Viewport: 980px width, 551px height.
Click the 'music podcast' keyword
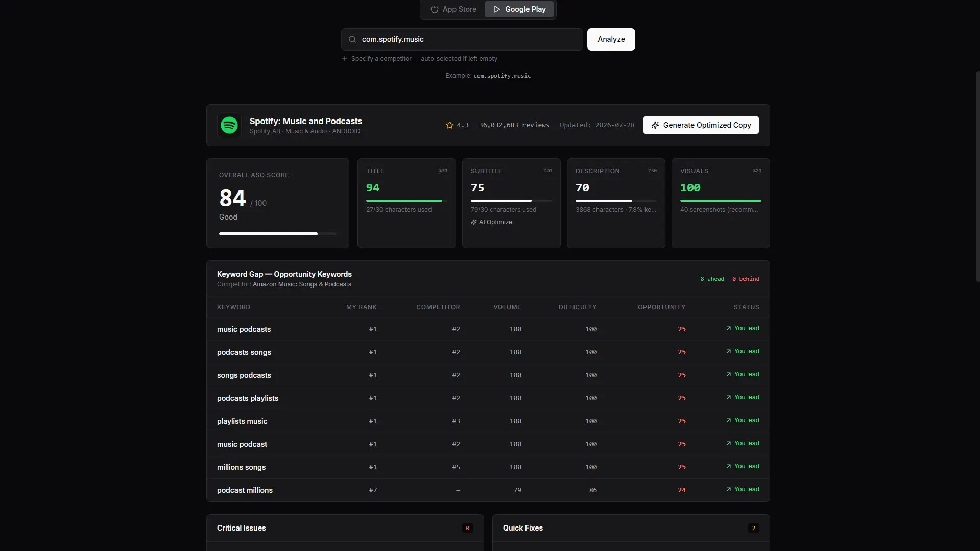(242, 444)
